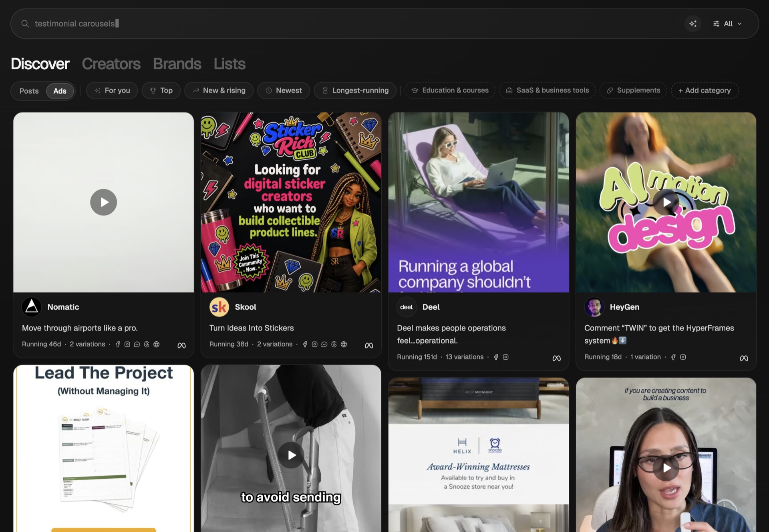
Task: Select the Newest filter
Action: (x=284, y=91)
